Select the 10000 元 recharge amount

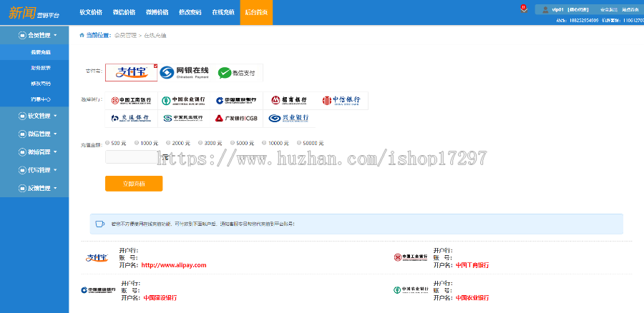(x=265, y=143)
